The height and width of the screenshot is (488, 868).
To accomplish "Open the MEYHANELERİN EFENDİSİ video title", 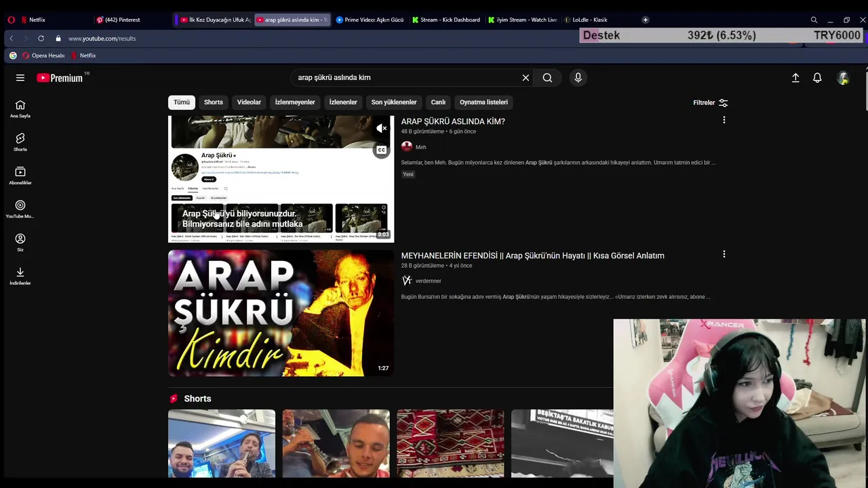I will tap(532, 256).
